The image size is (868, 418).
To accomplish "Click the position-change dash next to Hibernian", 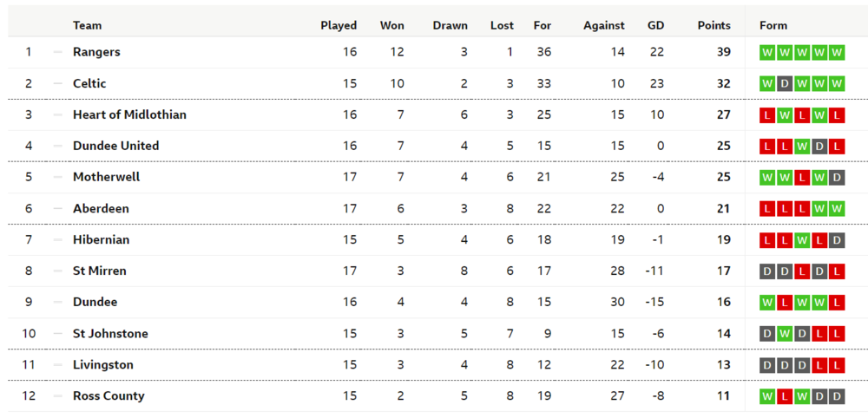I will click(58, 240).
